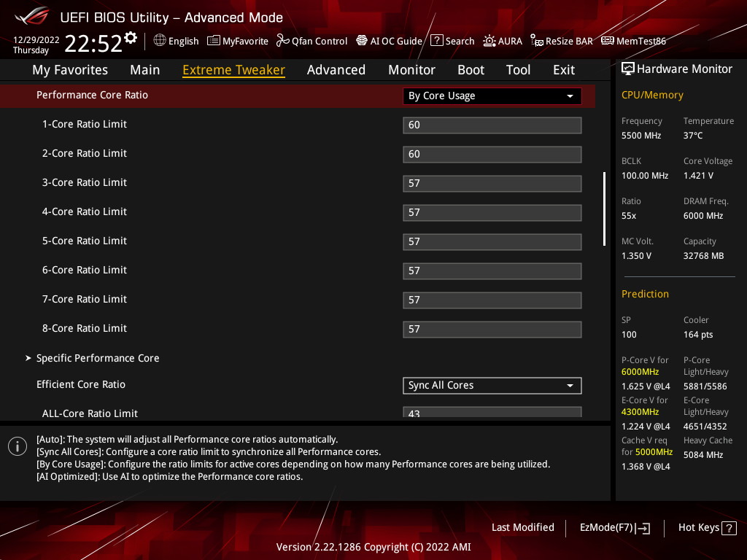Click the ROG logo
The width and height of the screenshot is (747, 560).
pyautogui.click(x=32, y=16)
